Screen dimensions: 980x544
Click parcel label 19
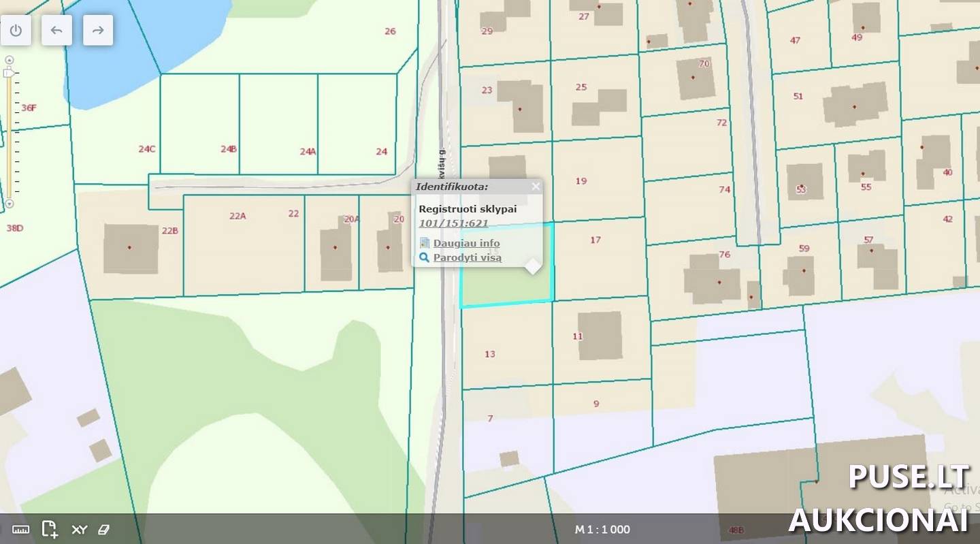[x=581, y=180]
